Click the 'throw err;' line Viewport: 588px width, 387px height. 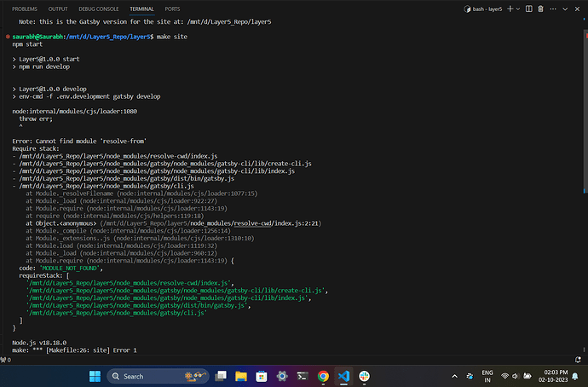(x=36, y=118)
